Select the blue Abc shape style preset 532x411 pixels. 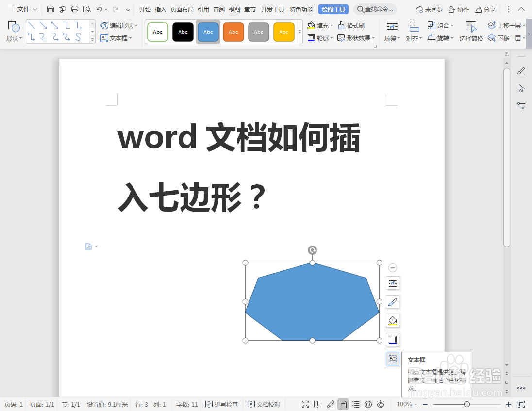208,31
